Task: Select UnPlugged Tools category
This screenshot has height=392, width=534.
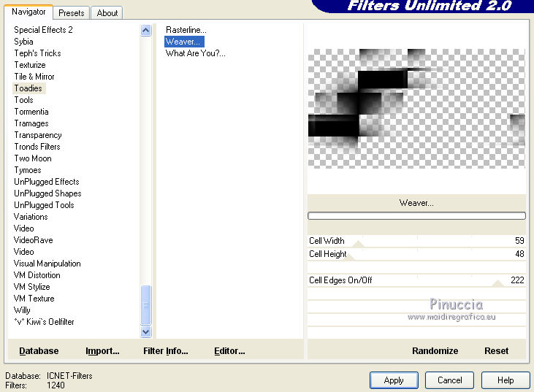Action: [x=44, y=205]
